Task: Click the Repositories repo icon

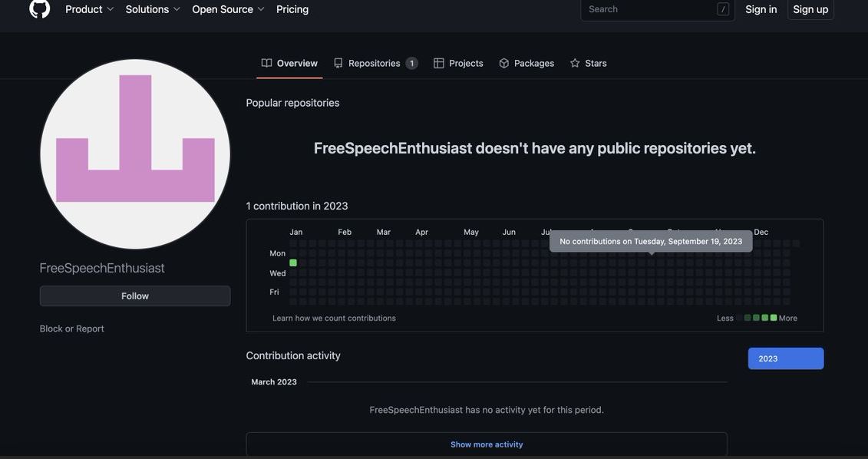Action: click(x=338, y=63)
